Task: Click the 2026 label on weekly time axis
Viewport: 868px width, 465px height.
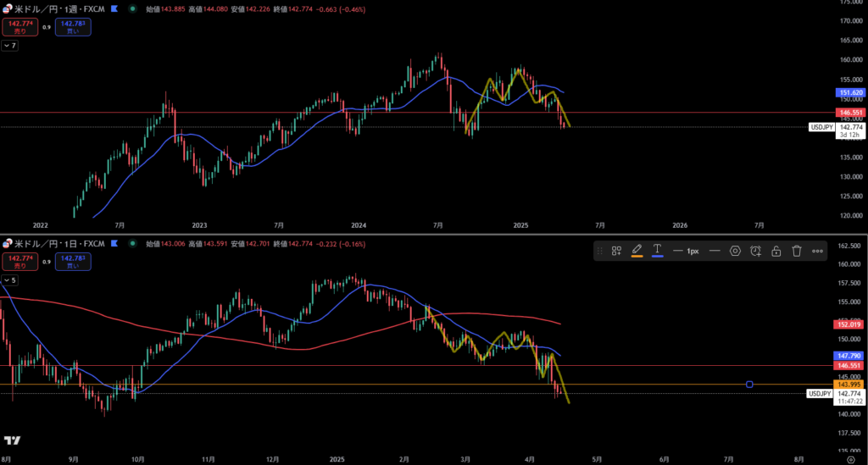Action: pyautogui.click(x=680, y=225)
